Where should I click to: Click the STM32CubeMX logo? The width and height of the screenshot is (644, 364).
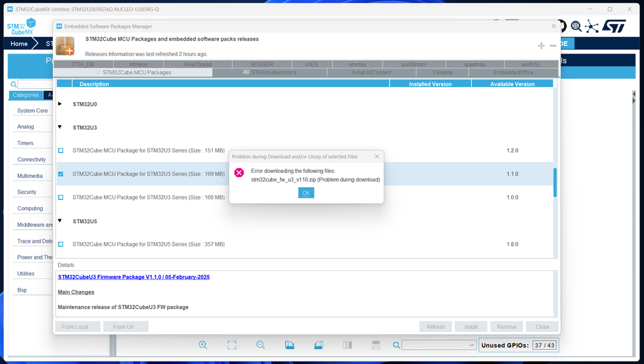(21, 26)
